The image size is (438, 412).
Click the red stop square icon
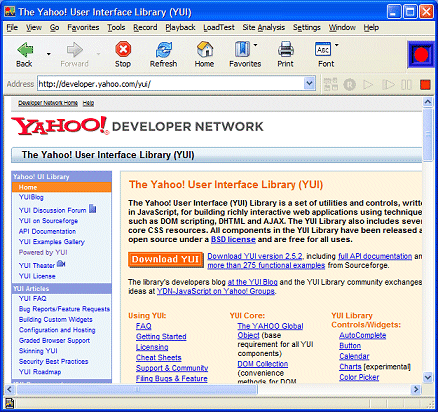[x=425, y=85]
